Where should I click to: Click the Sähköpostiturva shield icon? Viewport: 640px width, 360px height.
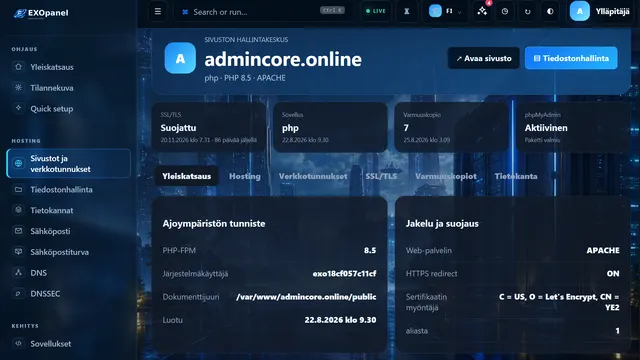(18, 251)
